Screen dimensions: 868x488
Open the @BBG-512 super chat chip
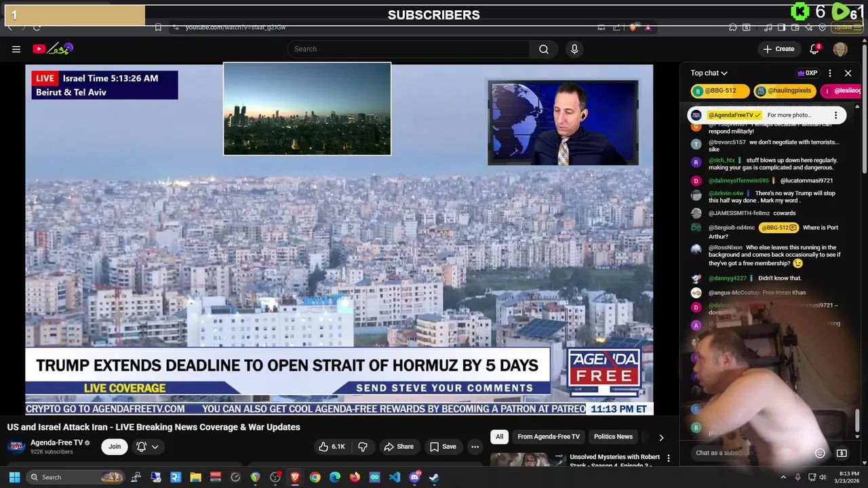pyautogui.click(x=720, y=91)
